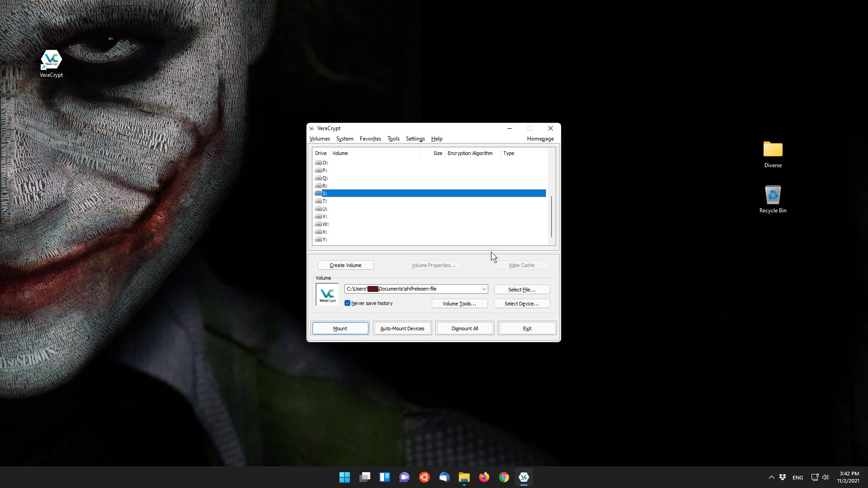The width and height of the screenshot is (868, 488).
Task: Open Google Chrome from taskbar
Action: click(504, 477)
